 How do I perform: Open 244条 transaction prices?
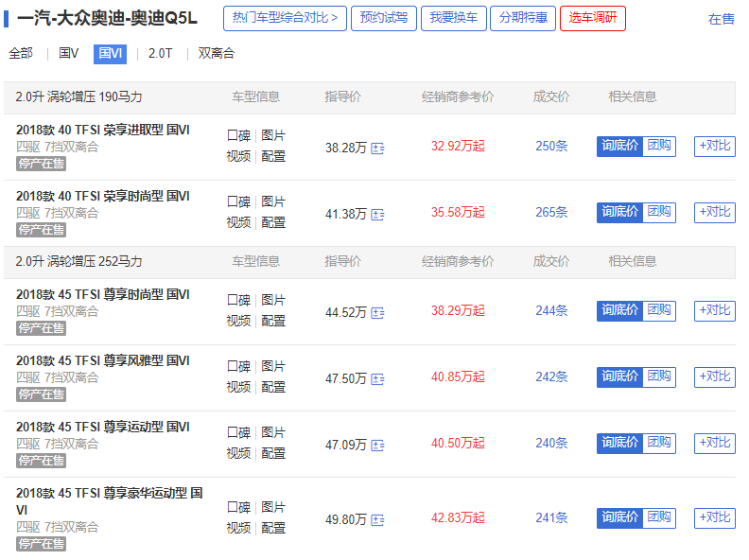(551, 311)
